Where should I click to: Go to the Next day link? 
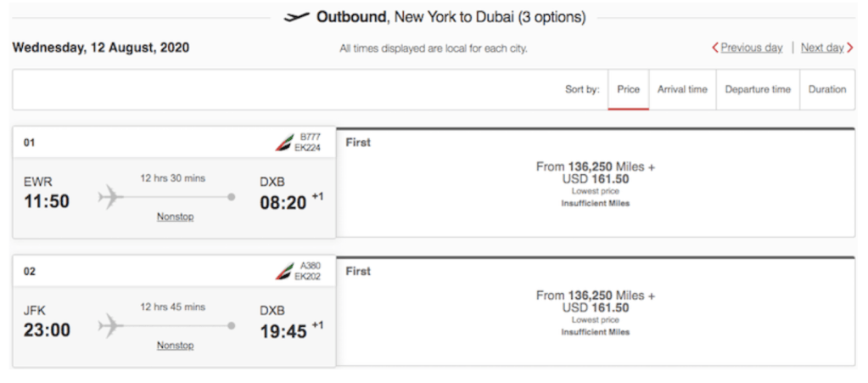[x=822, y=48]
